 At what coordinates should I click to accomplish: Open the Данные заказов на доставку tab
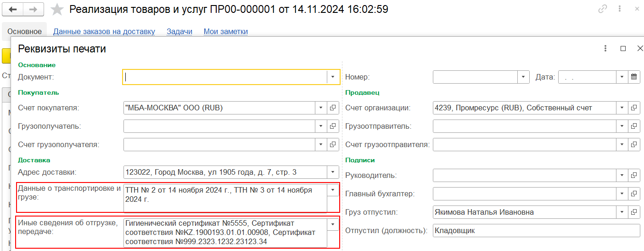point(104,32)
